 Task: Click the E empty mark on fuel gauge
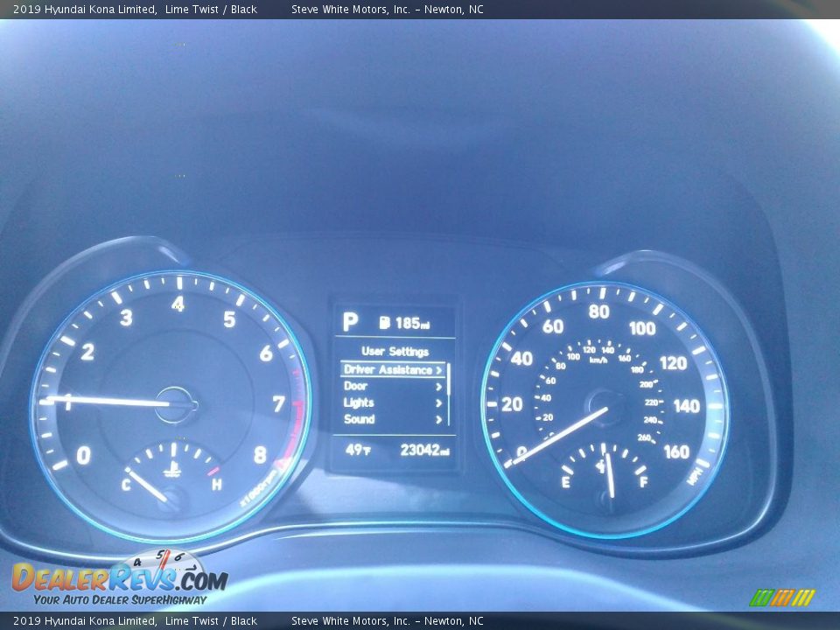click(x=566, y=483)
